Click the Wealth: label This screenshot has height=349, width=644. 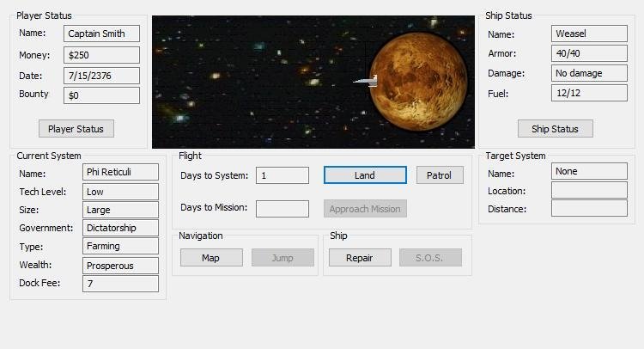[x=35, y=265]
